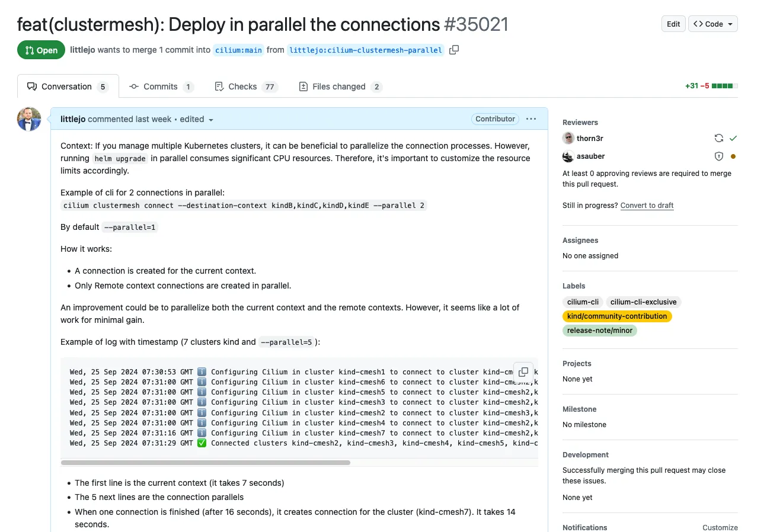Image resolution: width=783 pixels, height=532 pixels.
Task: Click thorn3r's reviewer avatar
Action: coord(568,138)
